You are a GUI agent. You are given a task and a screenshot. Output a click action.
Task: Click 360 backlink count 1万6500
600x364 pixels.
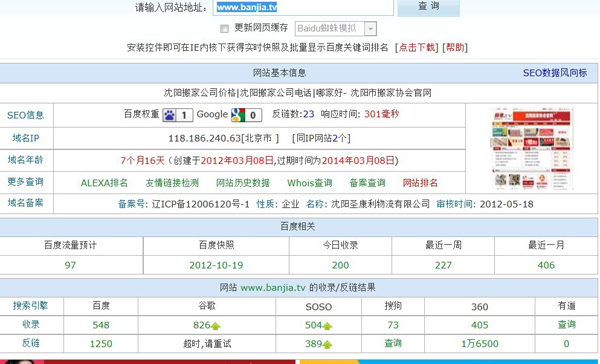tap(480, 344)
